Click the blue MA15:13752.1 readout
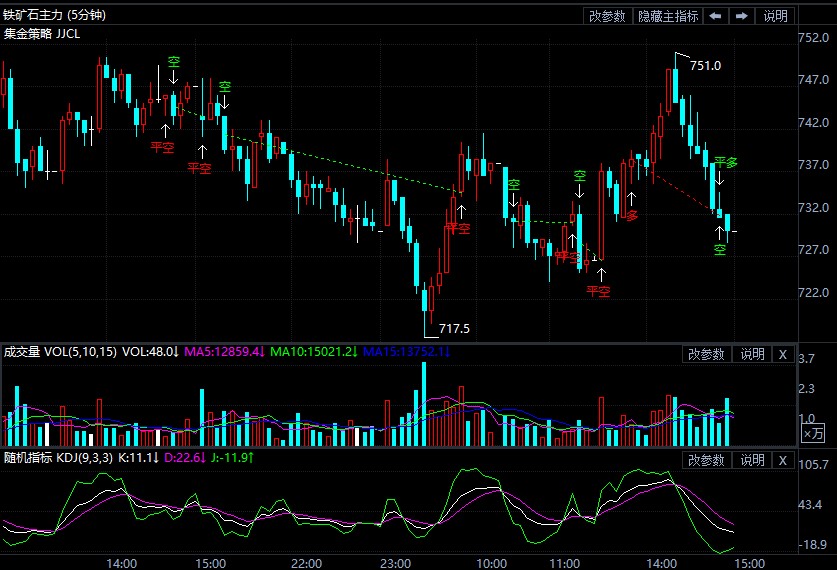 [x=407, y=352]
